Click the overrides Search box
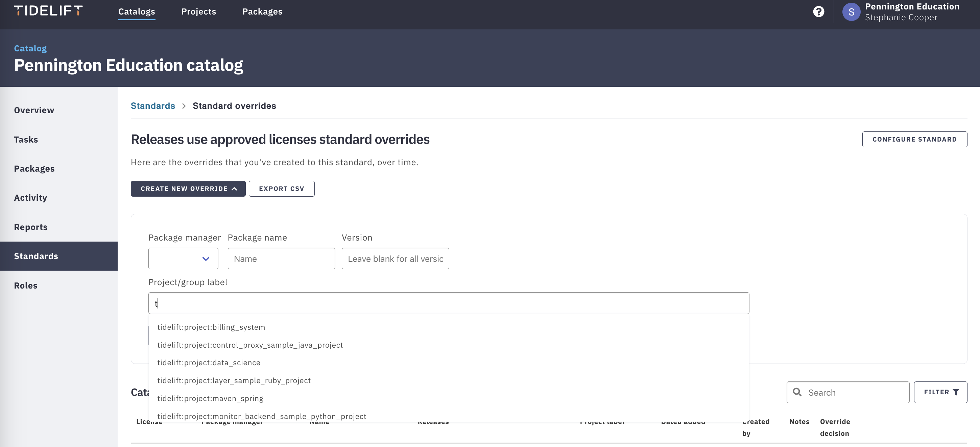The width and height of the screenshot is (980, 447). (848, 392)
